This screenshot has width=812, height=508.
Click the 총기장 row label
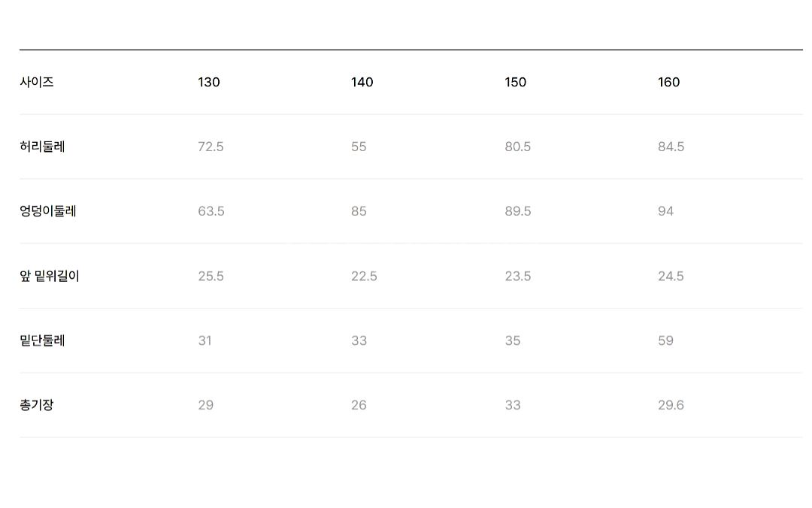[37, 405]
